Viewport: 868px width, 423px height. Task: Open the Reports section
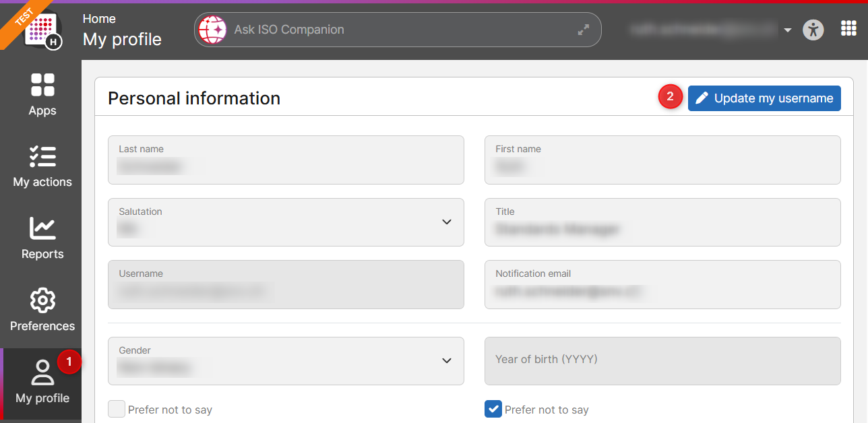[42, 239]
